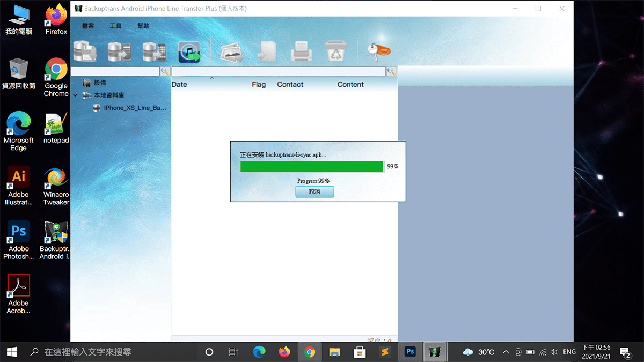Click the green installation progress bar
This screenshot has height=362, width=644.
point(311,167)
